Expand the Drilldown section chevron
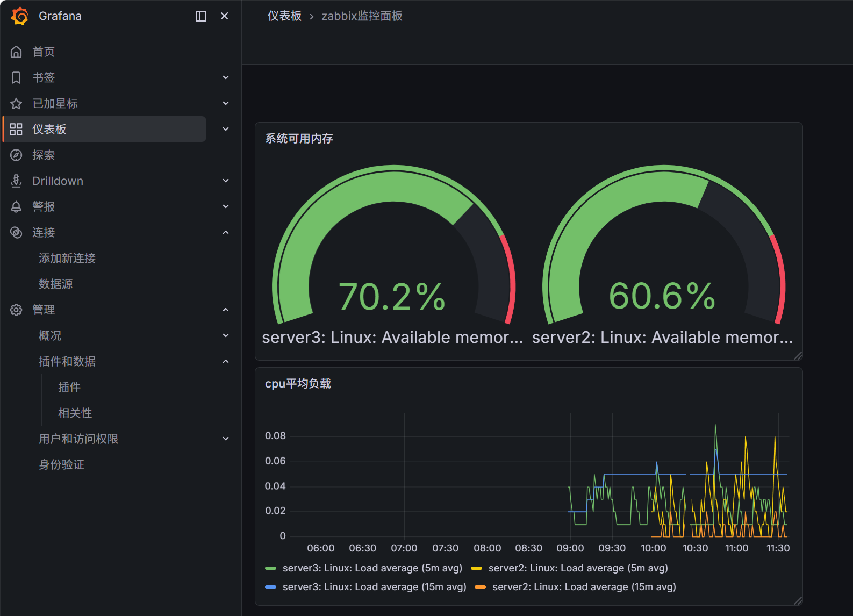853x616 pixels. 226,181
